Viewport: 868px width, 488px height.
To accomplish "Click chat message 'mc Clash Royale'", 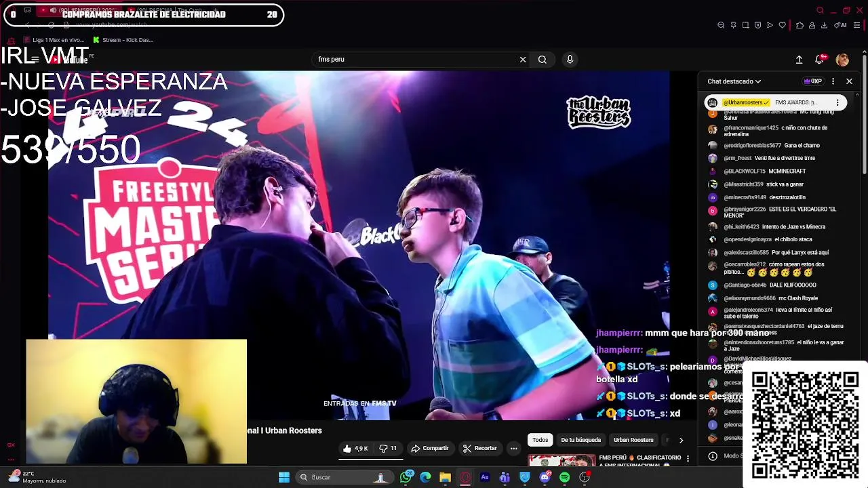I will click(x=799, y=298).
